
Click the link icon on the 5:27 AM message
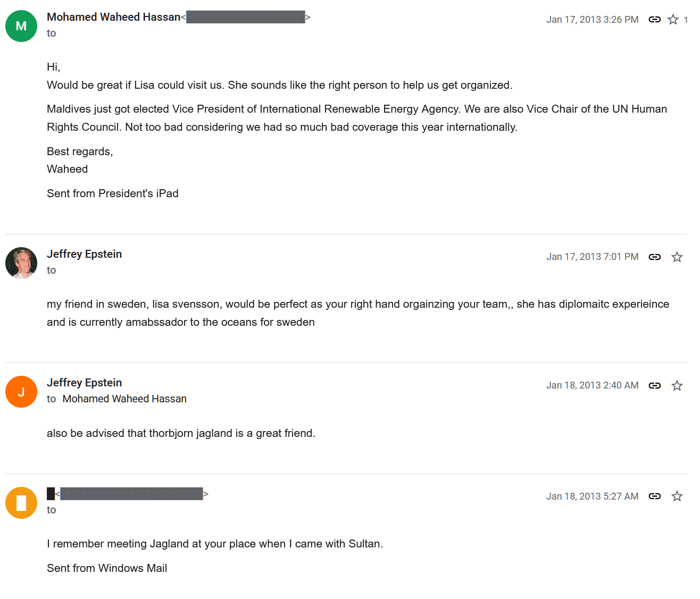655,496
